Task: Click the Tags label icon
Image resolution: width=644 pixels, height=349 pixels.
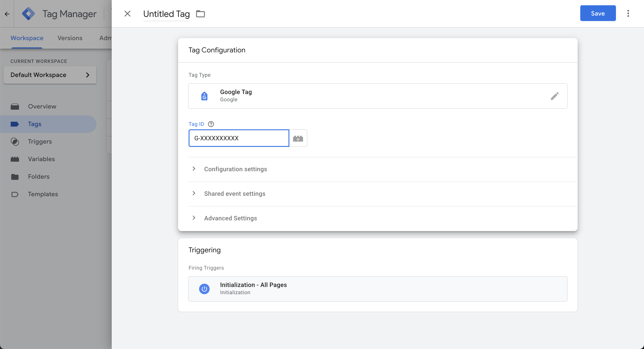Action: click(15, 124)
